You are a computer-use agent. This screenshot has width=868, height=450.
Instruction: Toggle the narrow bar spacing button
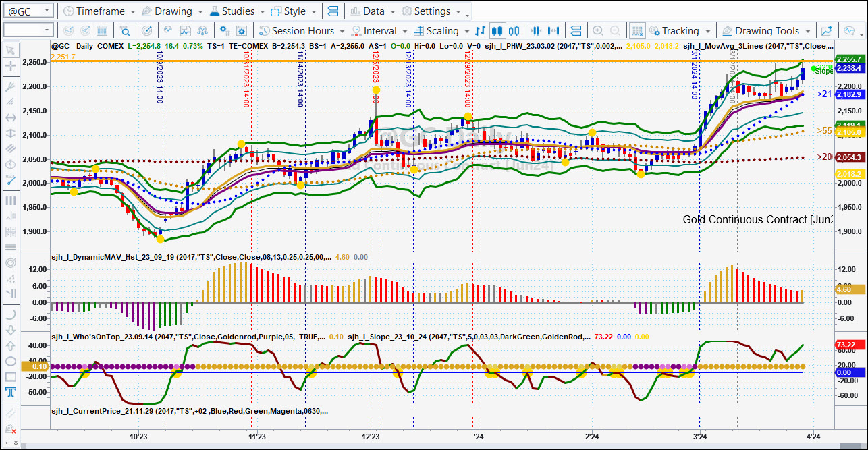[537, 30]
